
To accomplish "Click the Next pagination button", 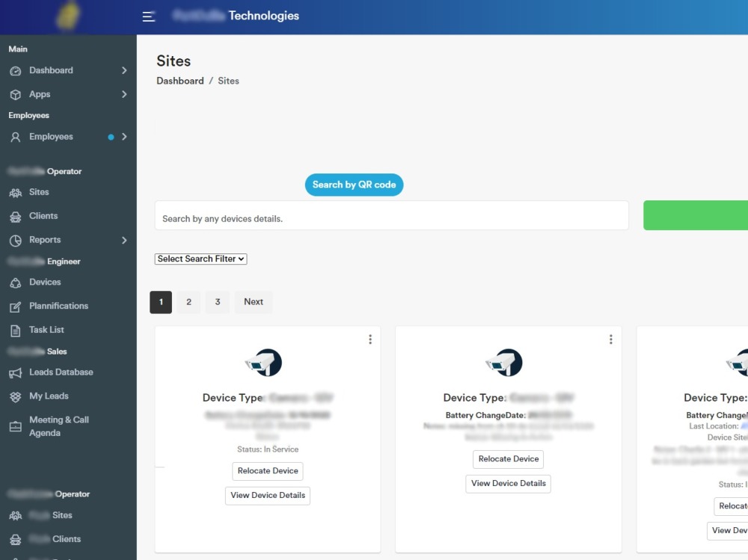I will [254, 302].
